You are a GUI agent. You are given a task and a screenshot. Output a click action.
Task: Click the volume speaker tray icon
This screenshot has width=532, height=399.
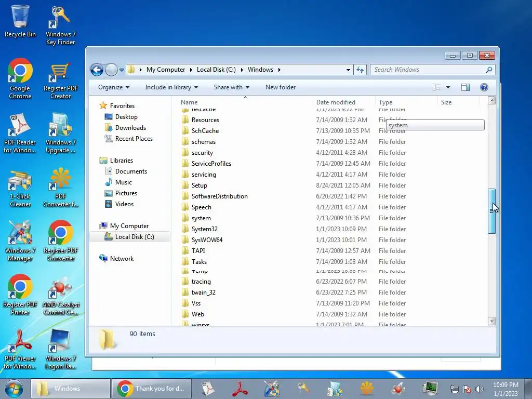(480, 389)
